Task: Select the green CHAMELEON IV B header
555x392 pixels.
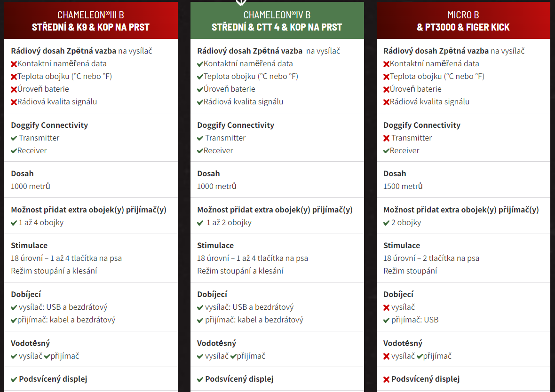Action: coord(277,21)
